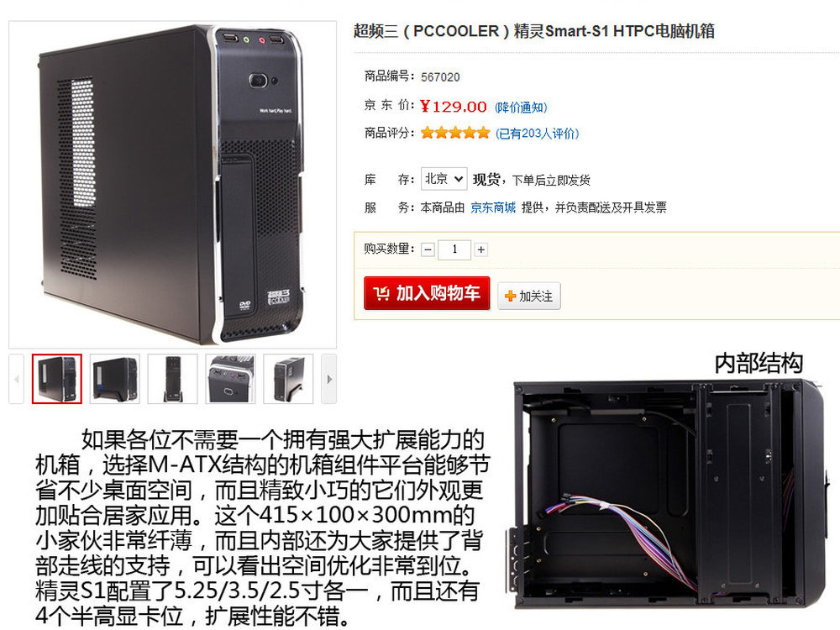Select the third thumbnail showing front view
Viewport: 840px width, 630px height.
click(x=172, y=379)
